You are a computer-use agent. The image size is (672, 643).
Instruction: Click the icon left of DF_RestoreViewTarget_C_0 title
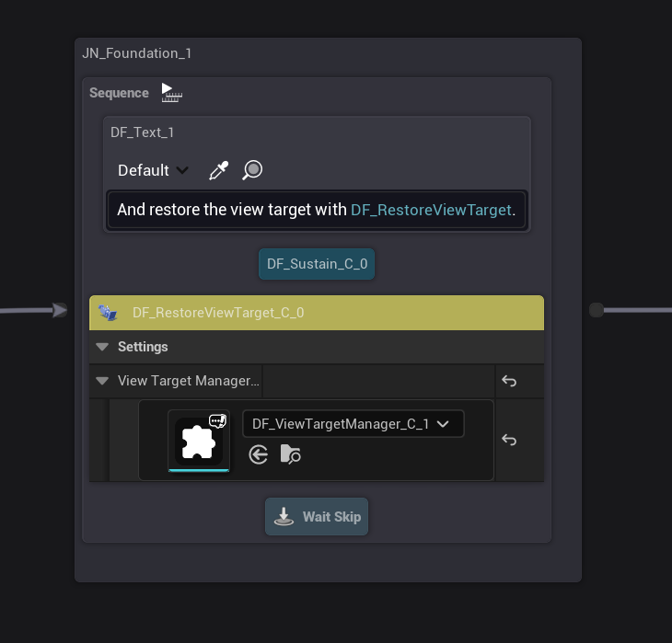coord(108,313)
